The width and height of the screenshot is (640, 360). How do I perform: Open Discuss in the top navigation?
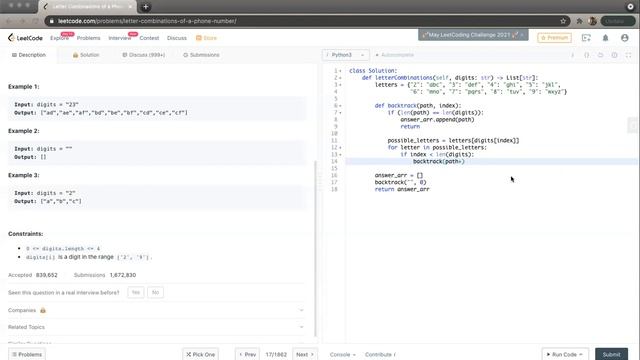pos(177,38)
